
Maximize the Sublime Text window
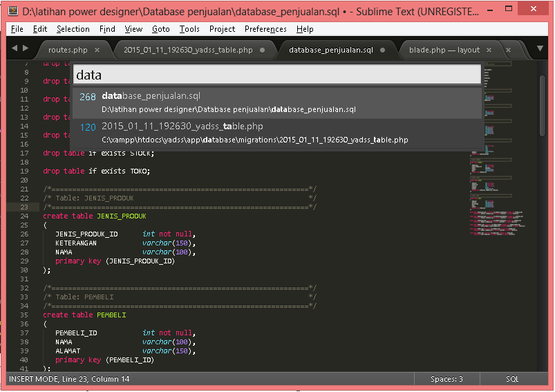[x=509, y=9]
